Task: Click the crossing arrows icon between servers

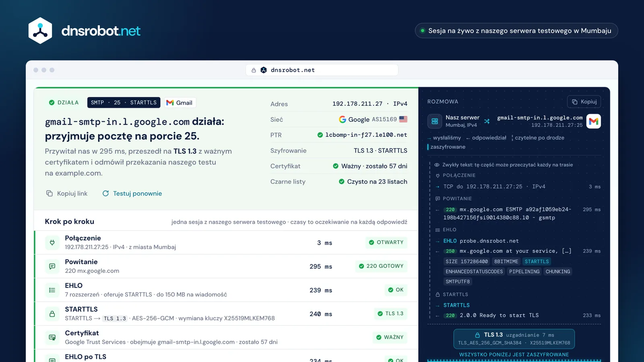Action: point(487,121)
